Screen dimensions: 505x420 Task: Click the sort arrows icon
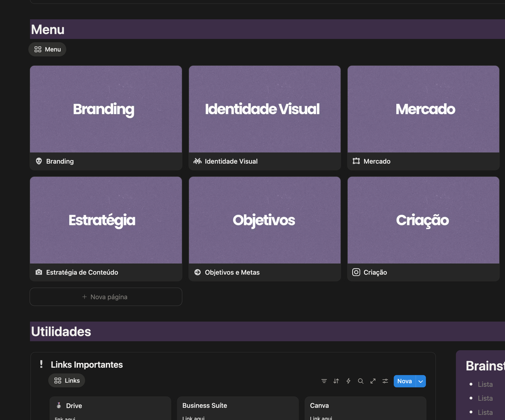pyautogui.click(x=336, y=381)
